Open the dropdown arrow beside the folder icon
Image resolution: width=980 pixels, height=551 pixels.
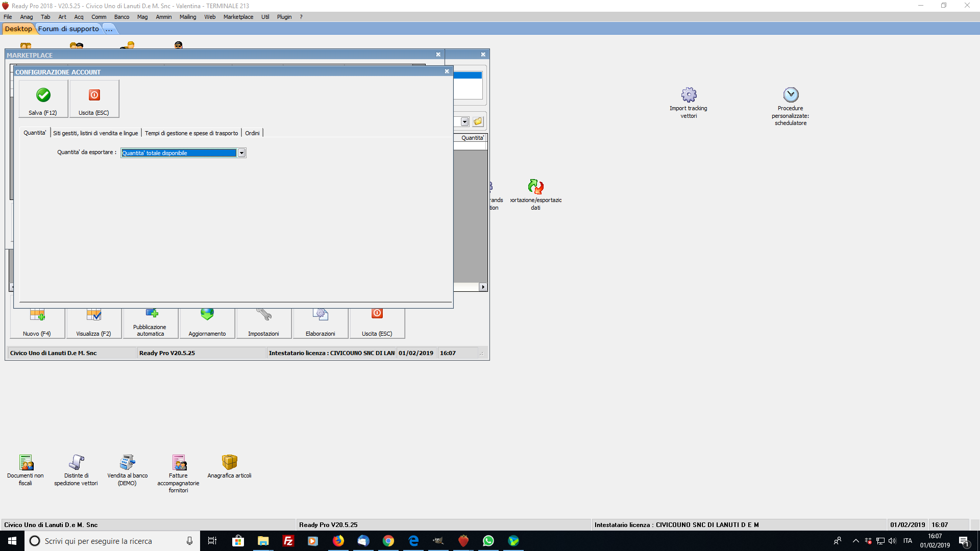click(x=464, y=121)
